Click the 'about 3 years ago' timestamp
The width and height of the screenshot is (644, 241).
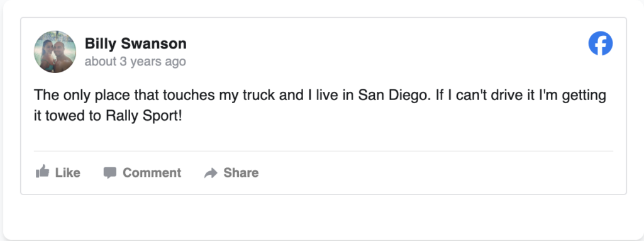[x=135, y=62]
